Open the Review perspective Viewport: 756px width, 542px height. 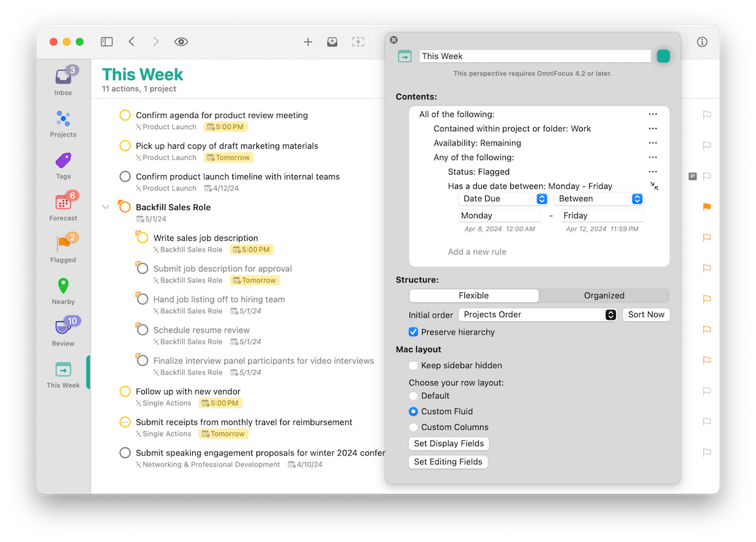[x=63, y=333]
